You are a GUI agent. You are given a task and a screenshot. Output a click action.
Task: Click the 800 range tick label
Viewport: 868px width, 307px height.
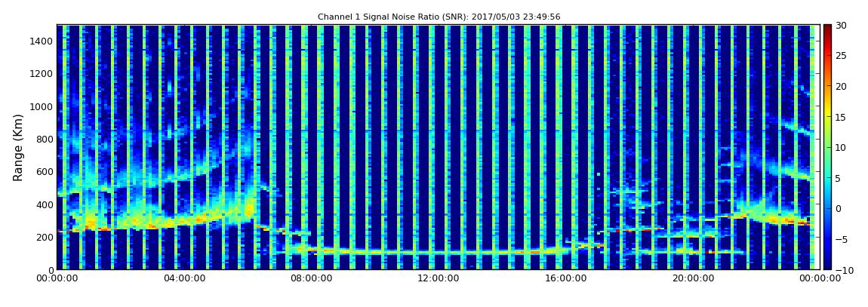pyautogui.click(x=44, y=139)
